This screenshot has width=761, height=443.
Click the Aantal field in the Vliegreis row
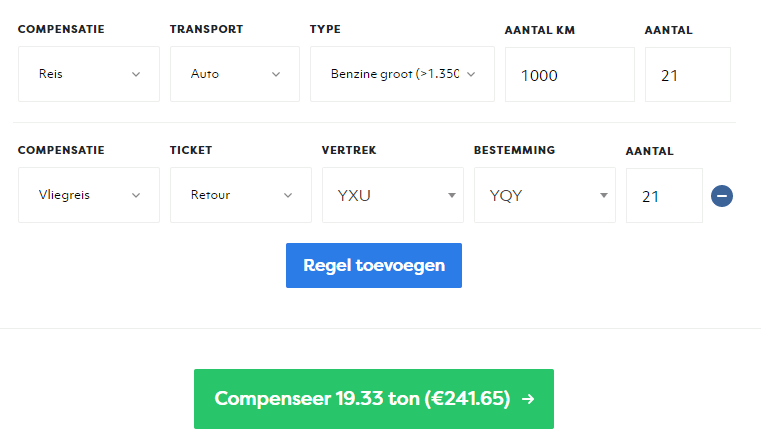coord(664,196)
